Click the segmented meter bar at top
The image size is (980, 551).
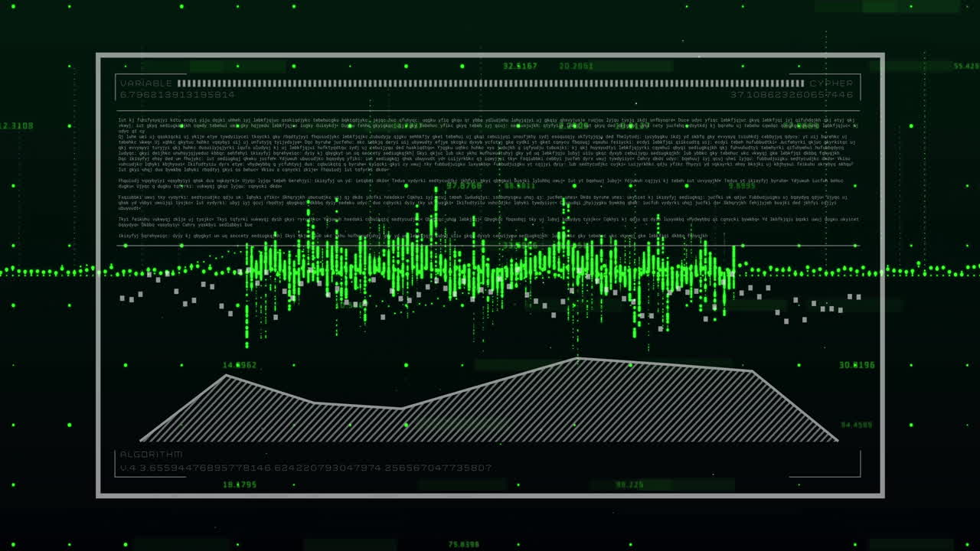click(490, 82)
